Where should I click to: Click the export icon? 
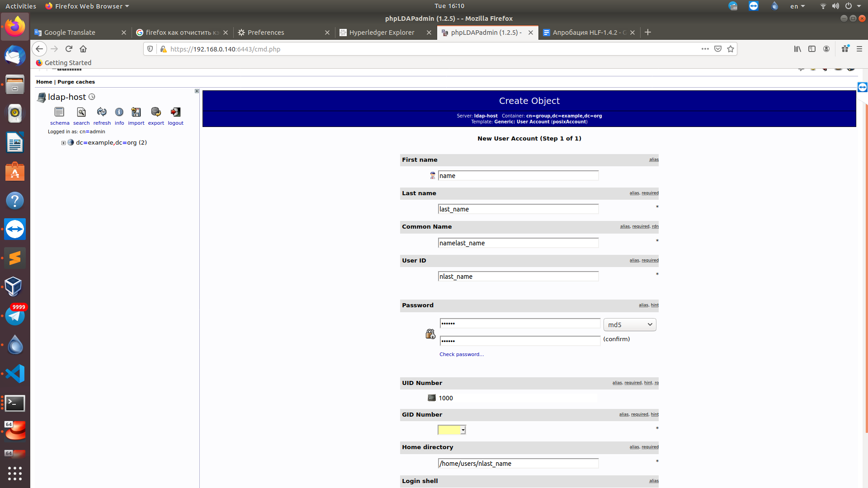[156, 112]
